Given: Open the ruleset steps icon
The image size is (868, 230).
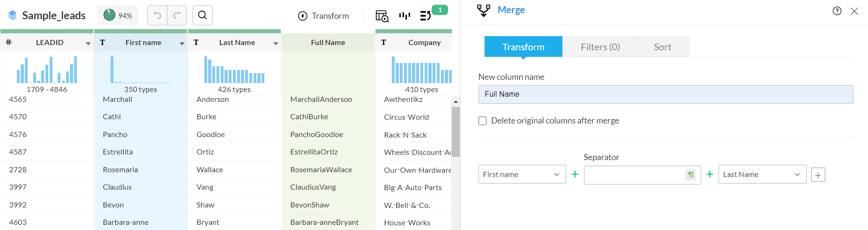Looking at the screenshot, I should pos(426,16).
